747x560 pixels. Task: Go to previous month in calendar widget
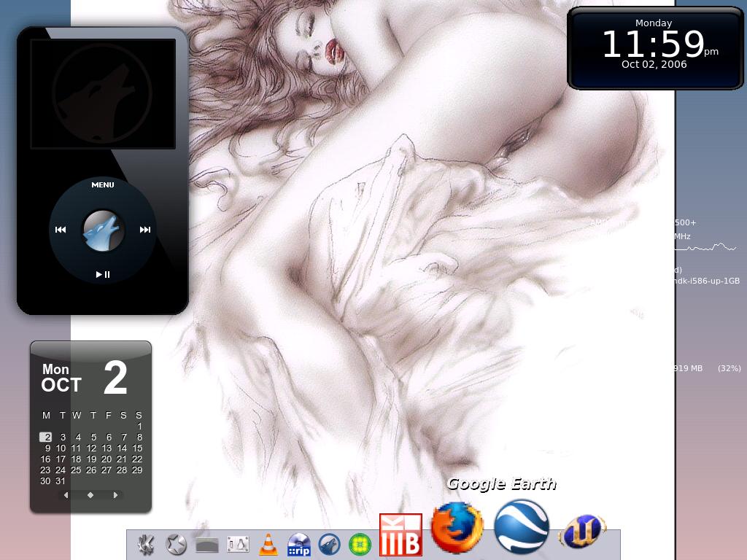66,495
